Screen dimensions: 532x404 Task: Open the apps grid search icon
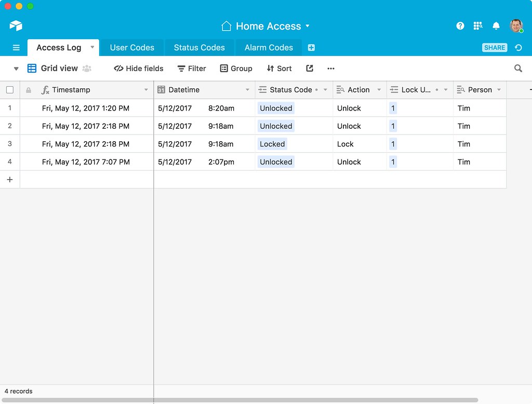click(x=478, y=26)
